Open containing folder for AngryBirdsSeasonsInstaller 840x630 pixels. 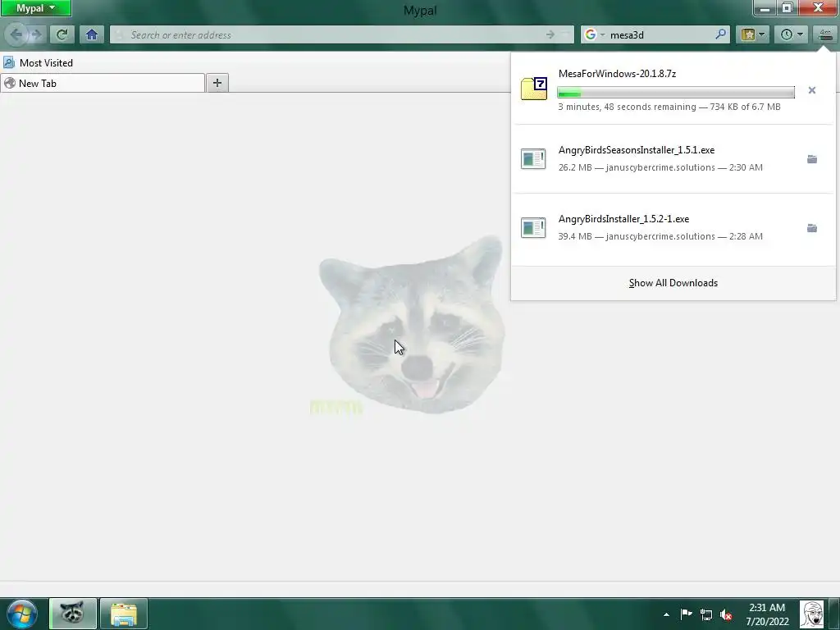[811, 159]
